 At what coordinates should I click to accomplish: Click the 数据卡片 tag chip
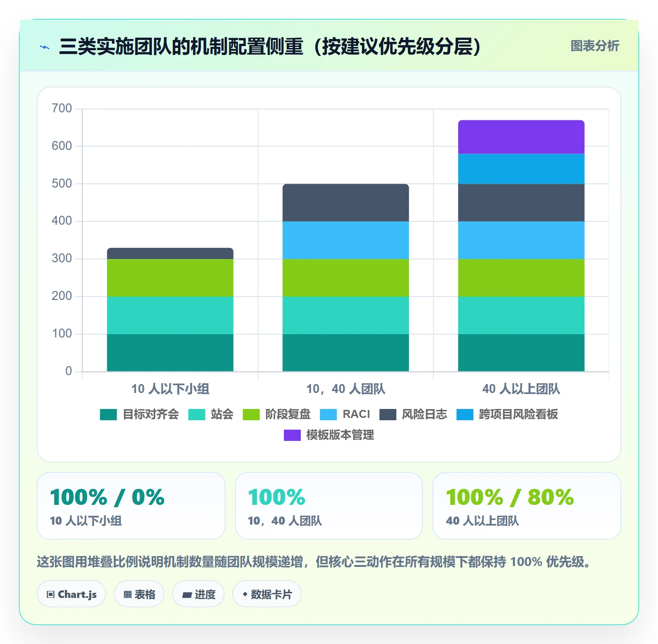pyautogui.click(x=267, y=594)
